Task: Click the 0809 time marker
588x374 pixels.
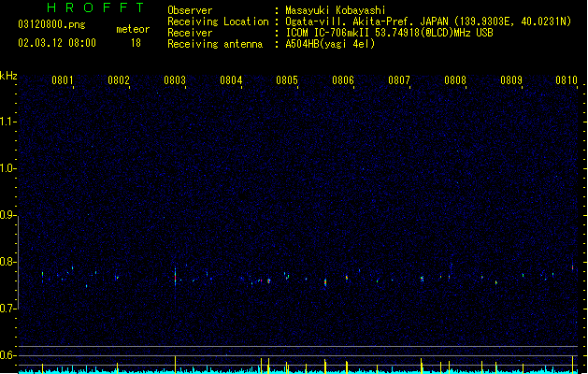Action: (511, 80)
